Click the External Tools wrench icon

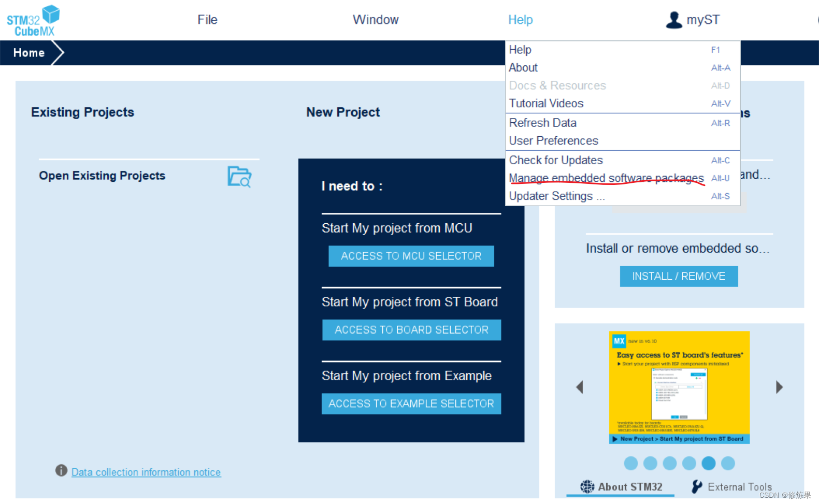697,486
